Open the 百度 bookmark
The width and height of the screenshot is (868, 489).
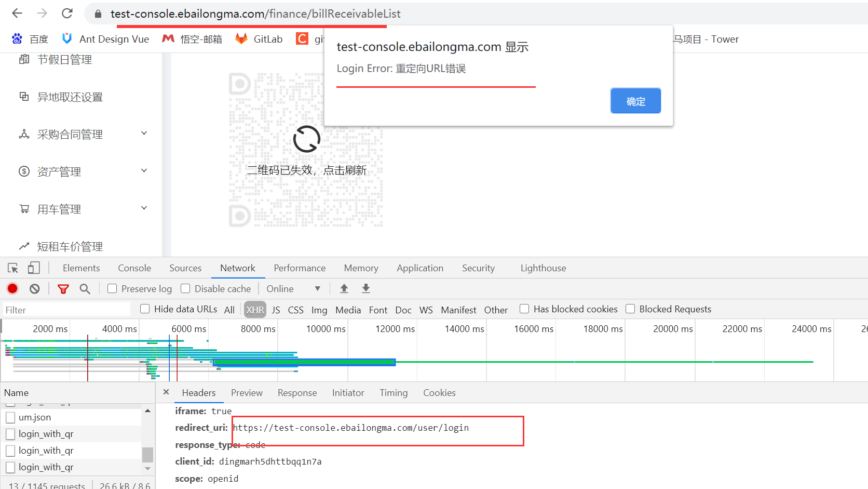pos(30,39)
